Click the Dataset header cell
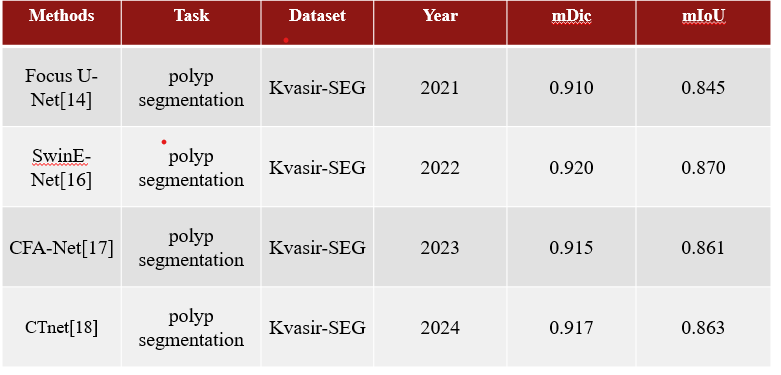The width and height of the screenshot is (781, 375). click(317, 23)
